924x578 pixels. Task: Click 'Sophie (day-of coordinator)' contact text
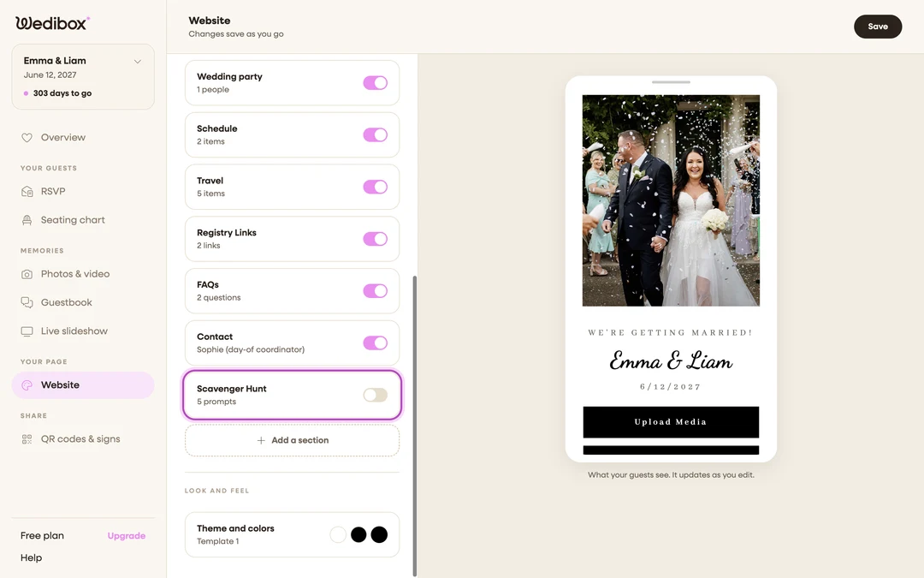(x=251, y=349)
